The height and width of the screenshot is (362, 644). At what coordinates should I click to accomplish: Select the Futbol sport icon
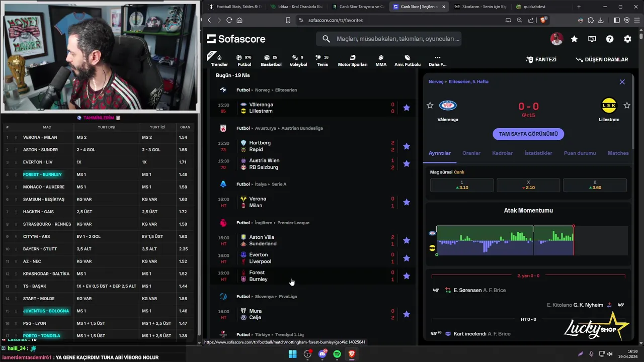pos(244,60)
